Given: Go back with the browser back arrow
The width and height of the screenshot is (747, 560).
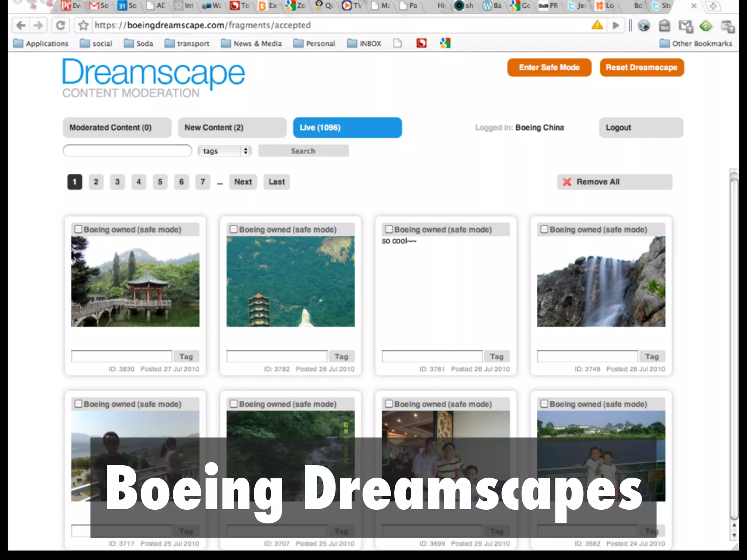Looking at the screenshot, I should click(21, 25).
